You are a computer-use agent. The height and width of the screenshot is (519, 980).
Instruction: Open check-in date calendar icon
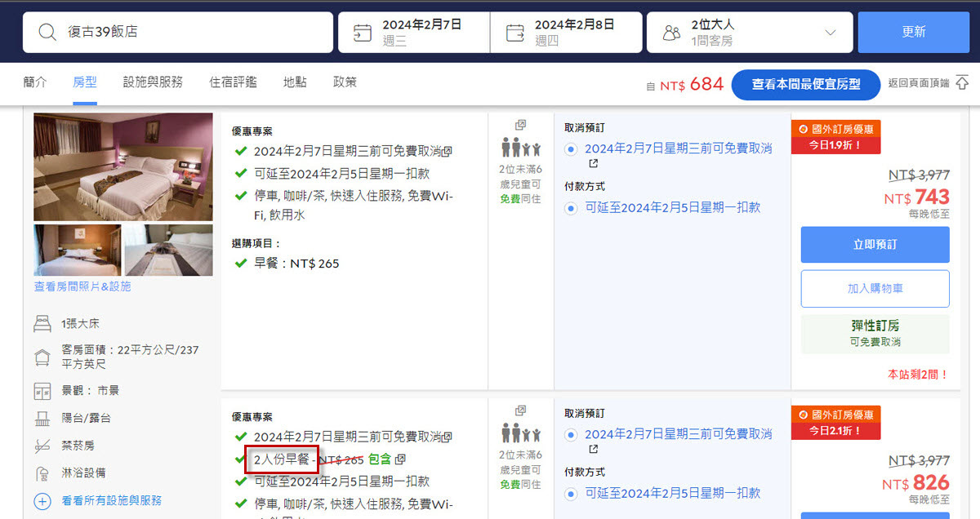(x=363, y=33)
